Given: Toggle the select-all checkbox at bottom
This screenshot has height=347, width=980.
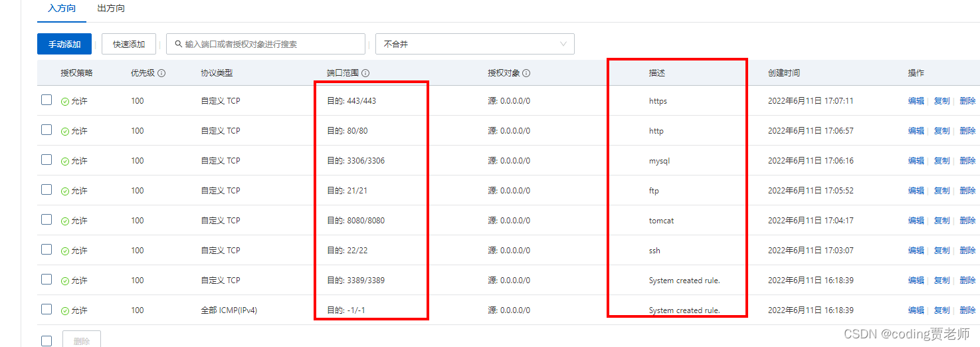Looking at the screenshot, I should coord(47,341).
